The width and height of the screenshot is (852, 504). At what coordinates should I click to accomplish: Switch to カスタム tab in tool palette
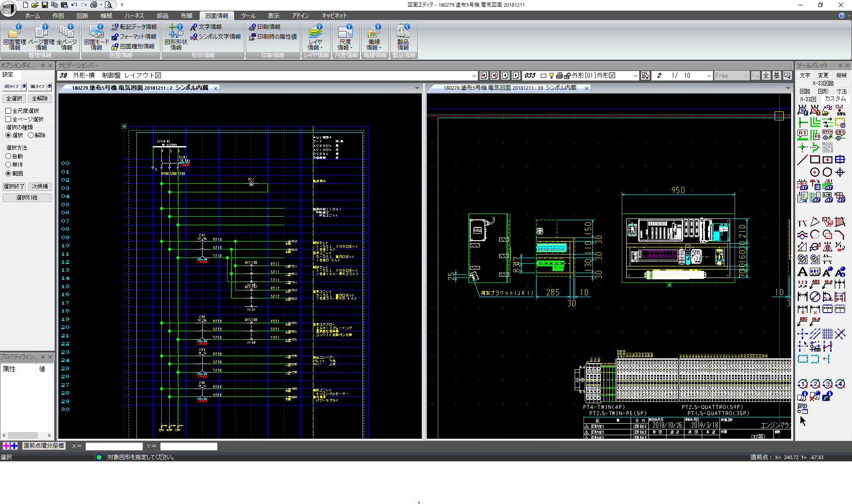click(835, 99)
